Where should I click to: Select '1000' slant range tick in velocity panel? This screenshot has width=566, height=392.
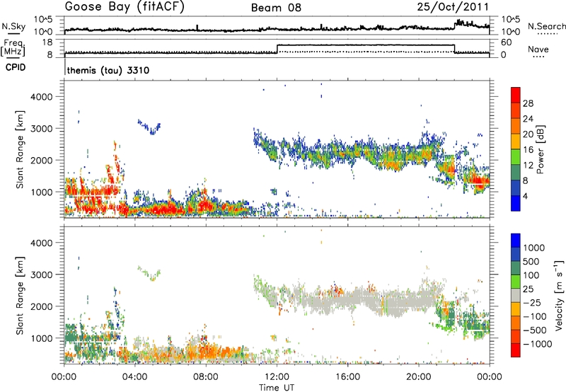(41, 338)
